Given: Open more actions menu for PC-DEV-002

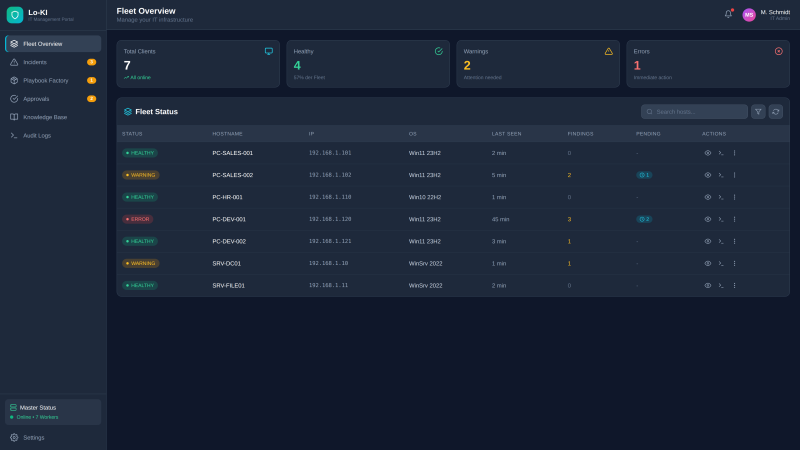Looking at the screenshot, I should (734, 241).
